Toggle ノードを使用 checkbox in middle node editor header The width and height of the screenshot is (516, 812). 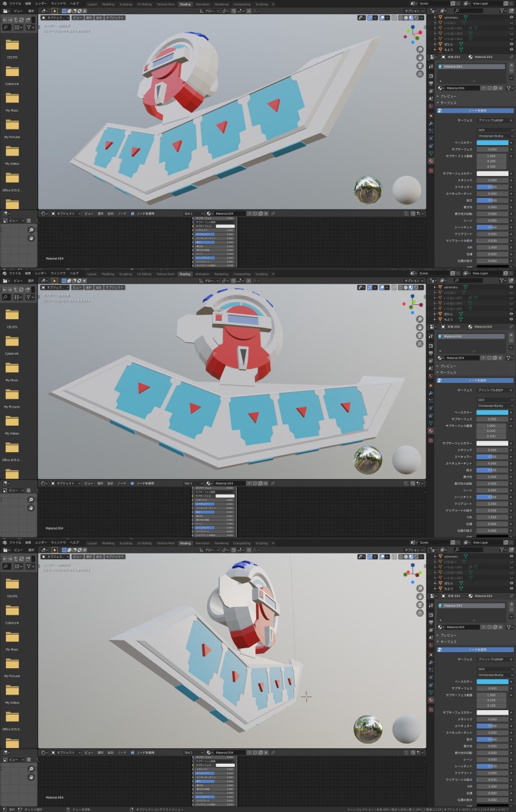point(132,482)
